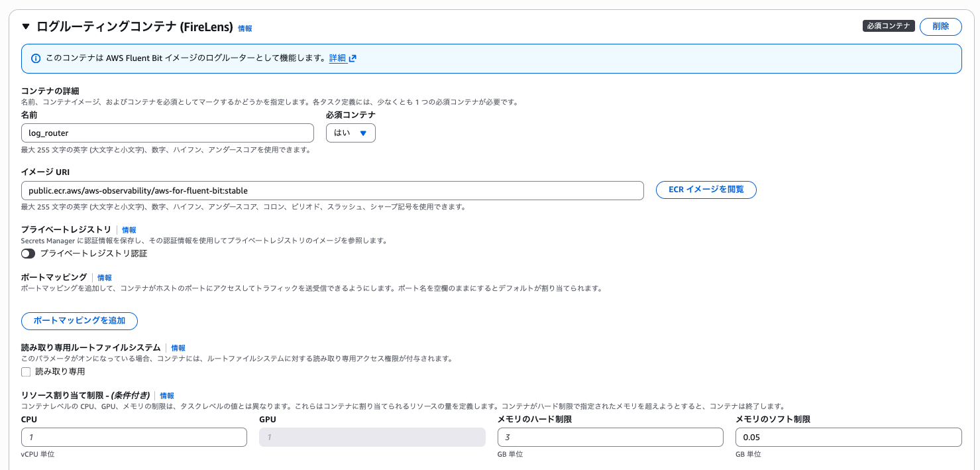Screen dimensions: 980x470
Task: Open the 詳細 link in the banner
Action: [337, 58]
